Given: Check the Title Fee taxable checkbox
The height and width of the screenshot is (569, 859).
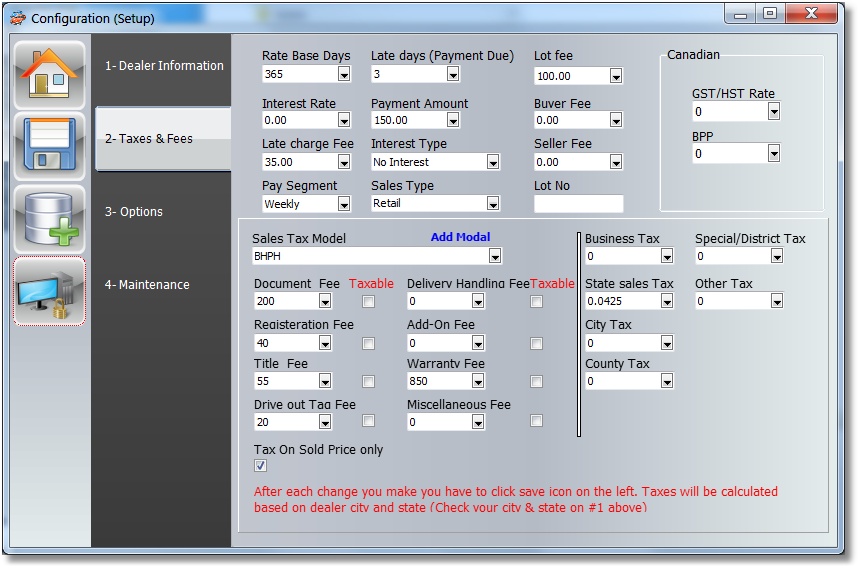Looking at the screenshot, I should click(x=369, y=381).
